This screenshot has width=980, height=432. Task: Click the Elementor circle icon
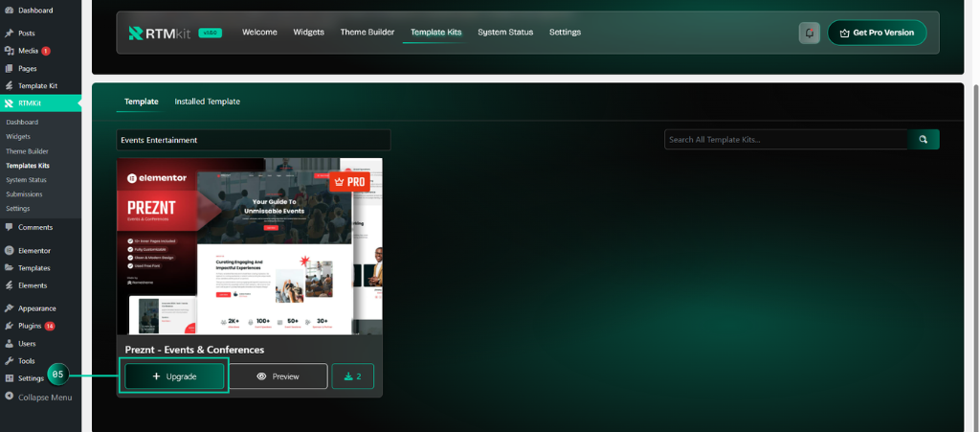[9, 250]
